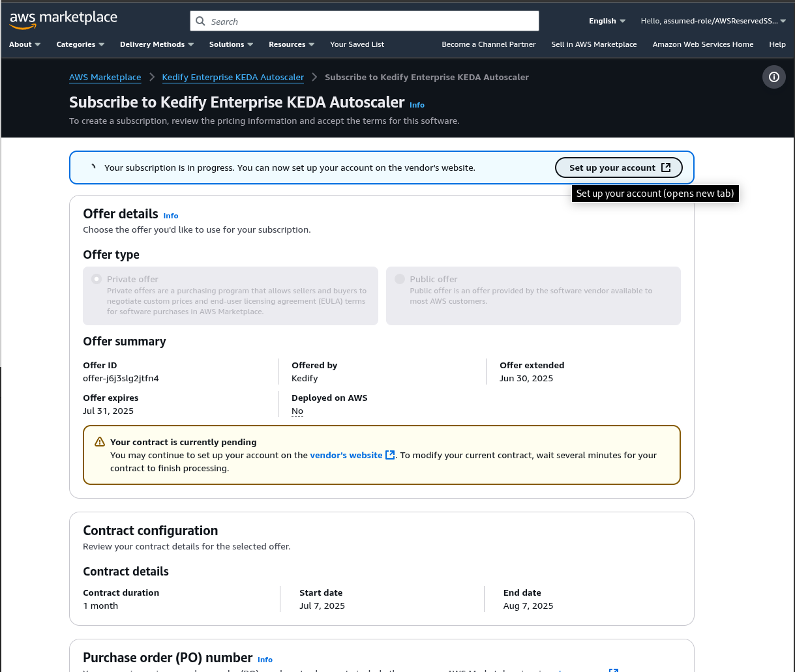Screen dimensions: 795x672
Task: Open the Delivery Methods dropdown
Action: [x=157, y=44]
